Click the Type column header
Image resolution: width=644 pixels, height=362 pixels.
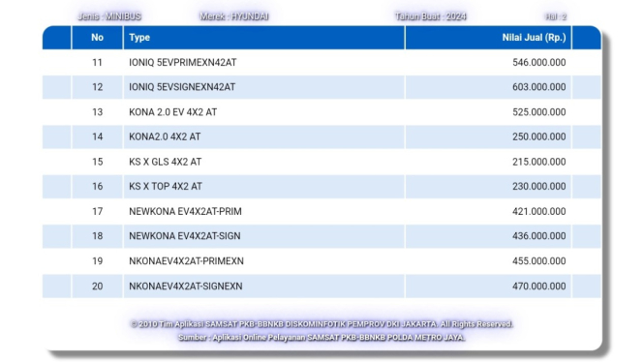point(264,38)
